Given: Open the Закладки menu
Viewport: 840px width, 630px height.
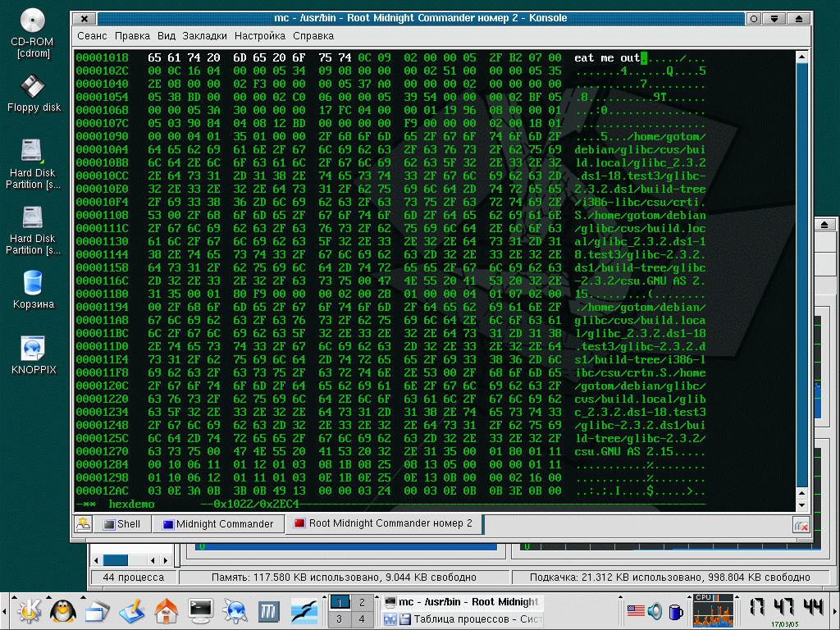Looking at the screenshot, I should click(204, 36).
